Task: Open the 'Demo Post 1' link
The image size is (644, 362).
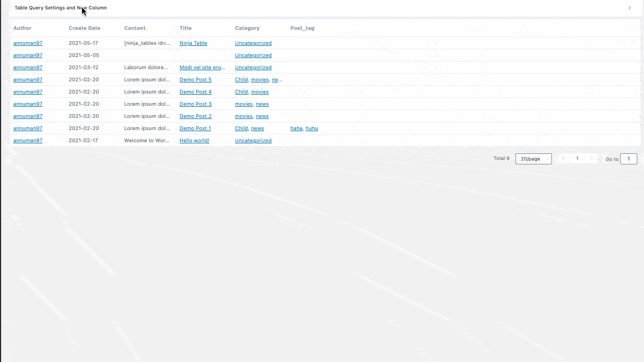Action: (x=195, y=128)
